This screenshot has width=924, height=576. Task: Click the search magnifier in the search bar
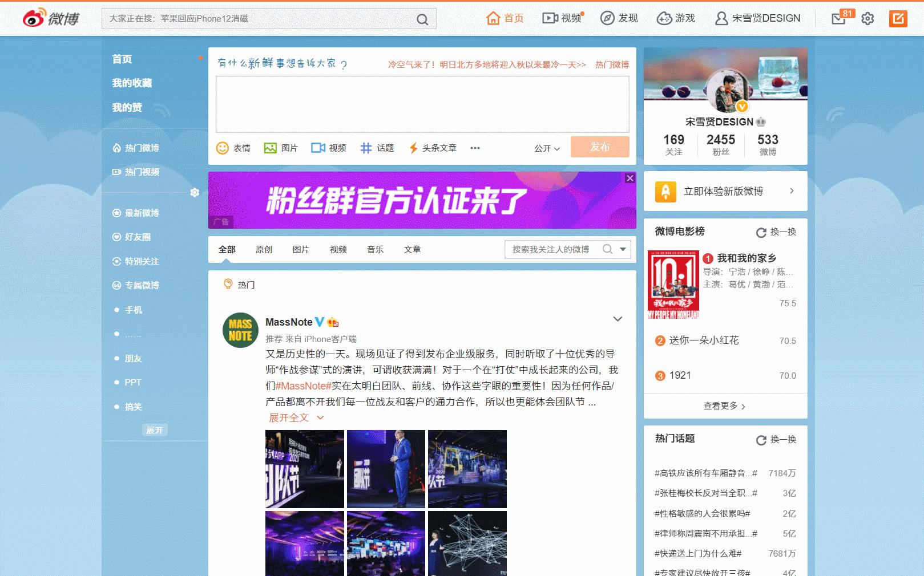click(x=422, y=18)
